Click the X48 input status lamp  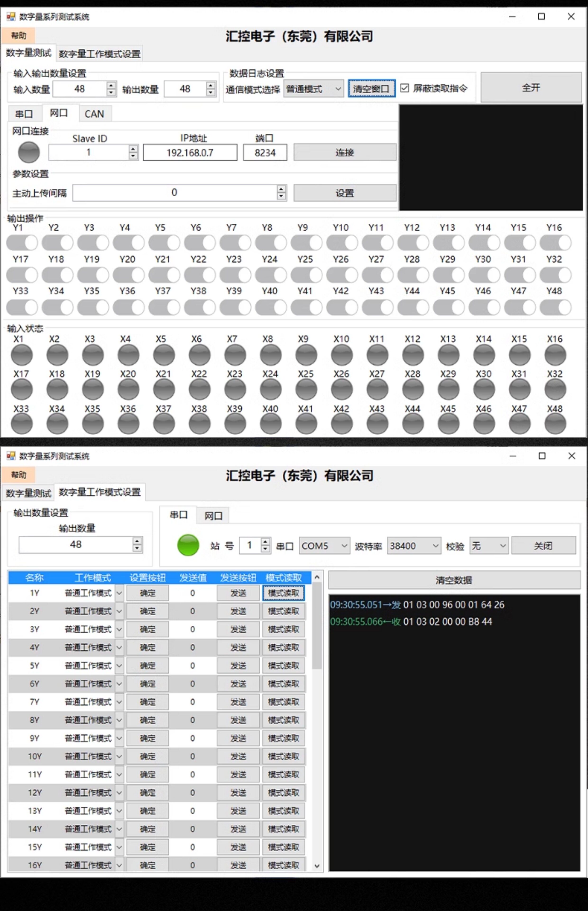click(555, 424)
